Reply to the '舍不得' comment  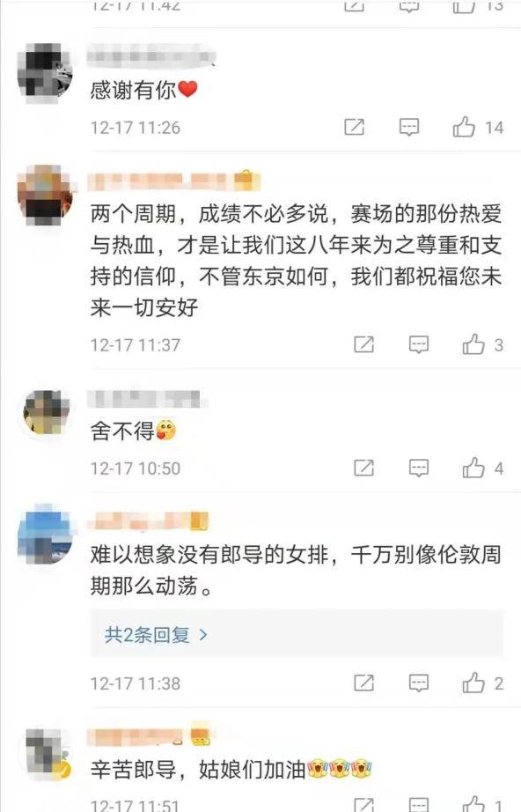(x=419, y=469)
